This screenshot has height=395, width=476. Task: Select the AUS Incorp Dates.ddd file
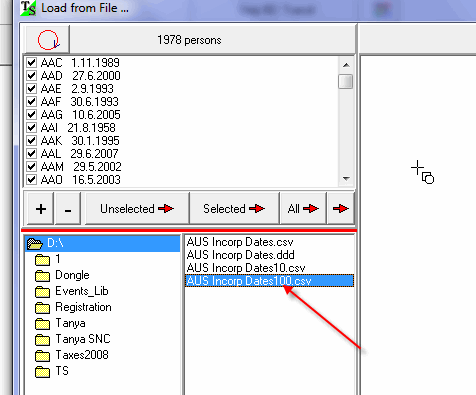coord(241,255)
